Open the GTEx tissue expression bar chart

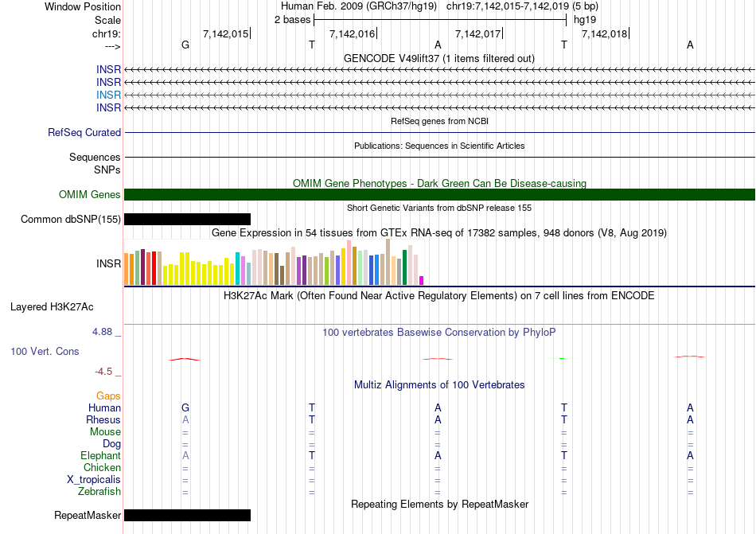pos(274,262)
